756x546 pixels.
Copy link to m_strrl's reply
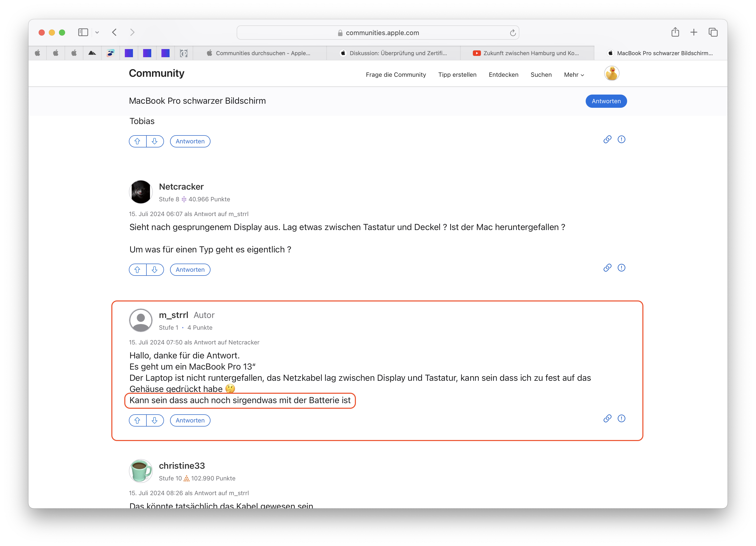click(607, 418)
